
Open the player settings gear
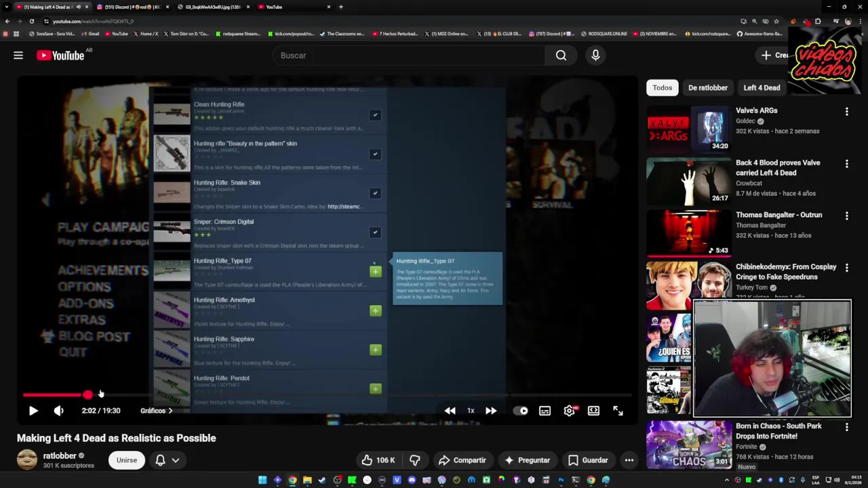point(570,411)
